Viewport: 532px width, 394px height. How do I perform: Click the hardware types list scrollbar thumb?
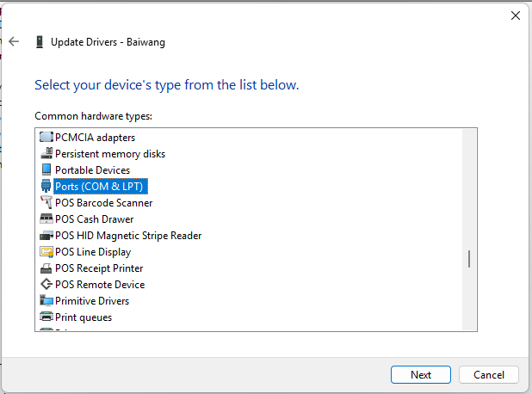[469, 259]
